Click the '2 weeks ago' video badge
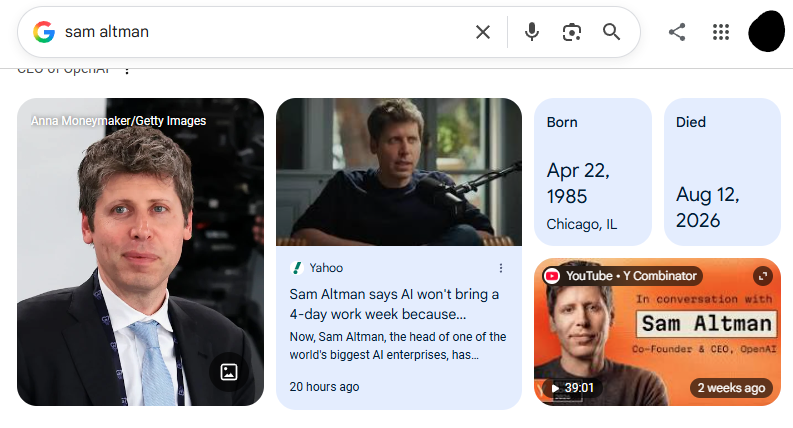 pyautogui.click(x=731, y=388)
